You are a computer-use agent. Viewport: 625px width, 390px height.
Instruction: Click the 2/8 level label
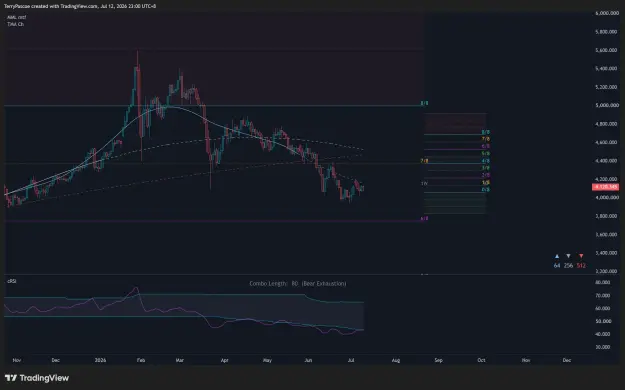pyautogui.click(x=485, y=175)
